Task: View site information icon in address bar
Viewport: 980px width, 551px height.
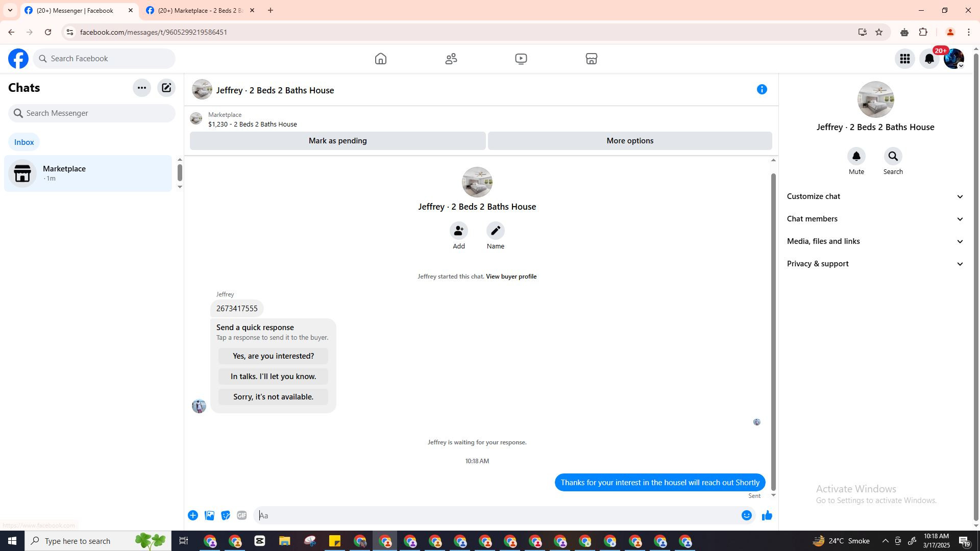Action: (x=70, y=32)
